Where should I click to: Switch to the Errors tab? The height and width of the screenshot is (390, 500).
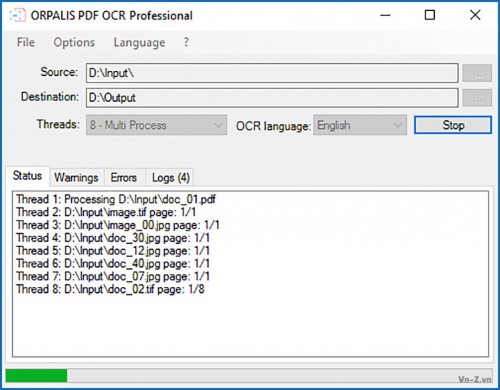(x=124, y=177)
